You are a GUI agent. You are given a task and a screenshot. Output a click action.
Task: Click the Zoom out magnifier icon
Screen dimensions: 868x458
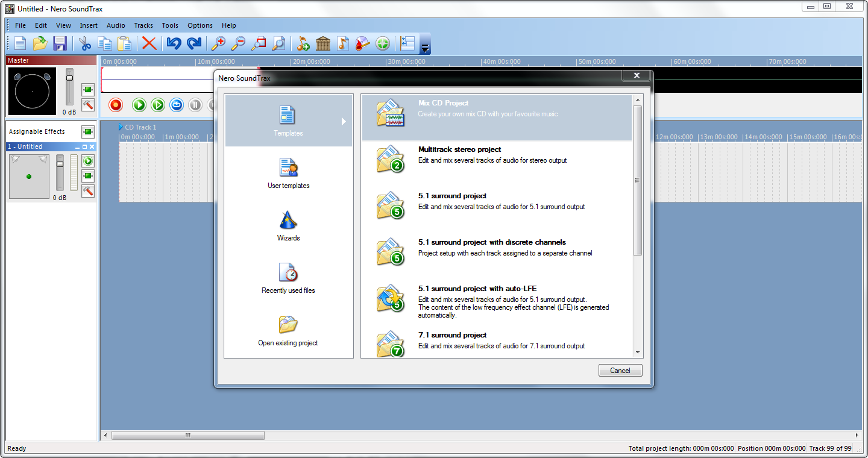pyautogui.click(x=238, y=43)
